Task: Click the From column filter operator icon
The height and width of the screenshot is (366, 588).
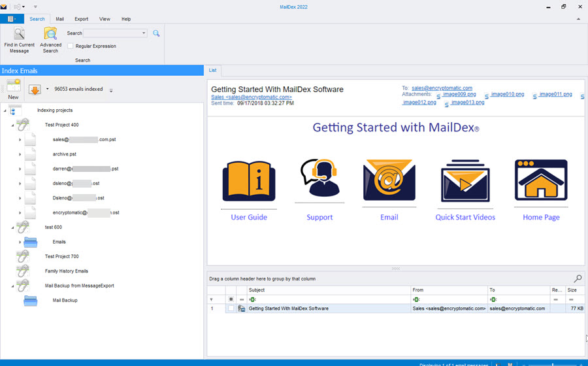Action: (x=416, y=299)
